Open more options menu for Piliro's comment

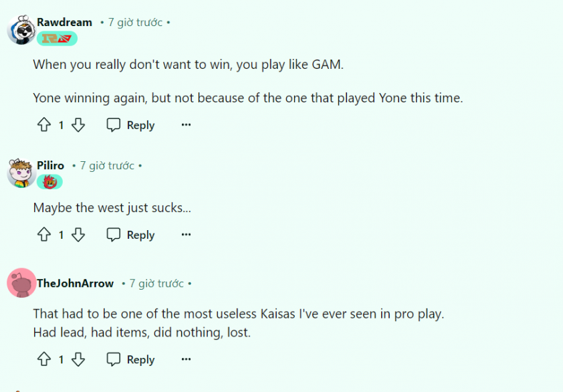(186, 235)
